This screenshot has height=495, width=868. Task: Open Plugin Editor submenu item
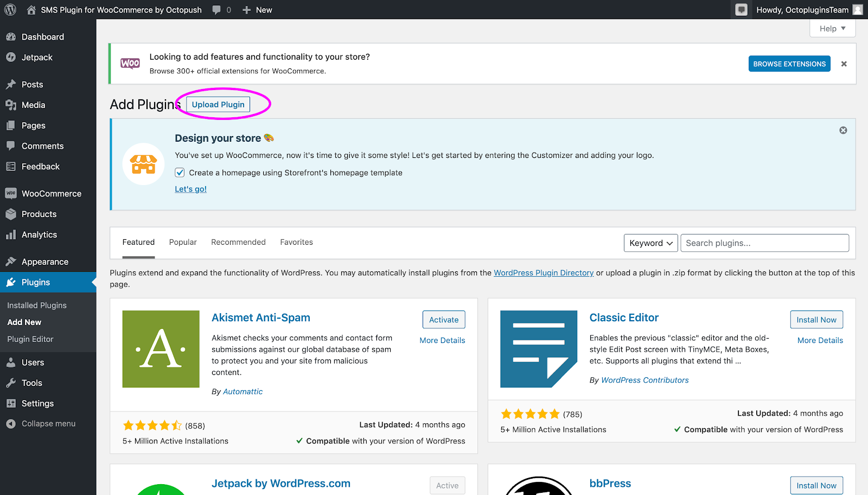click(x=30, y=339)
